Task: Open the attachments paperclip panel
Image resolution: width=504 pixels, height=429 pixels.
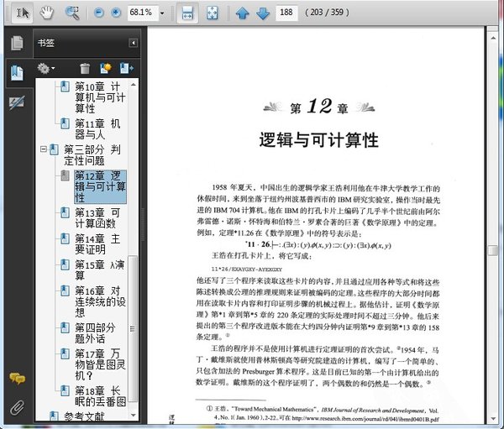Action: coord(16,409)
